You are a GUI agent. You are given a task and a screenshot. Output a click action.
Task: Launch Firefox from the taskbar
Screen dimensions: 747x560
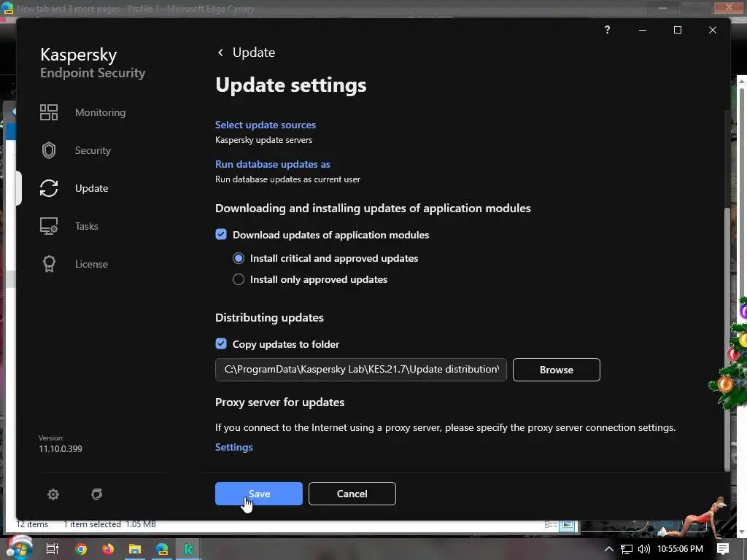point(108,548)
